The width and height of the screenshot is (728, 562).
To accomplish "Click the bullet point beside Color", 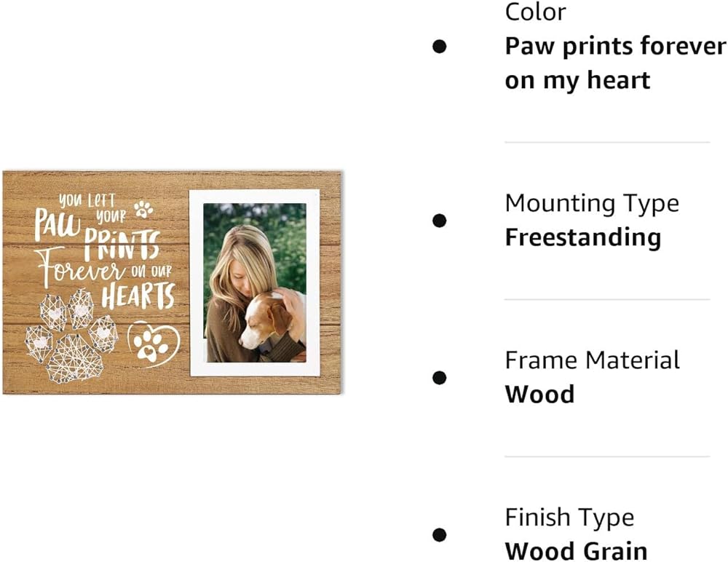I will 440,47.
